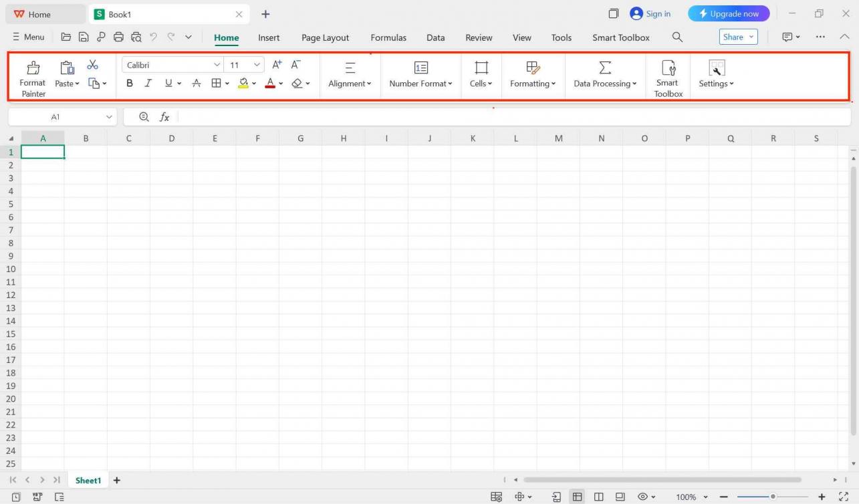Click the Upgrade now button
Image resolution: width=859 pixels, height=504 pixels.
[x=729, y=13]
